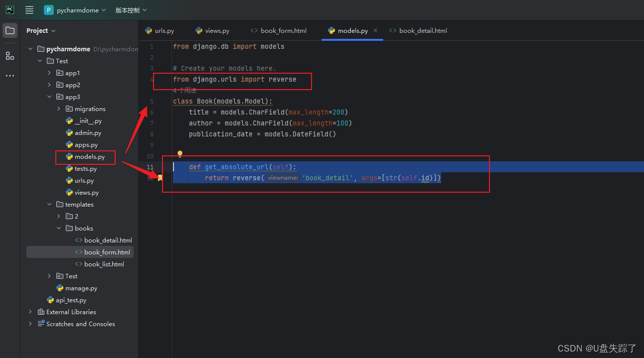644x358 pixels.
Task: Open the Project tool window folder icon
Action: (10, 30)
